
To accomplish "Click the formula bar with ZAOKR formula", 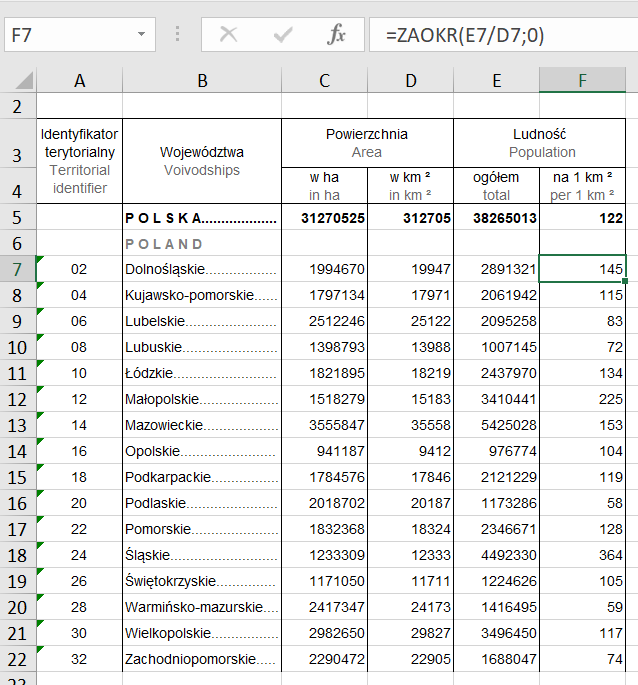I will 500,35.
